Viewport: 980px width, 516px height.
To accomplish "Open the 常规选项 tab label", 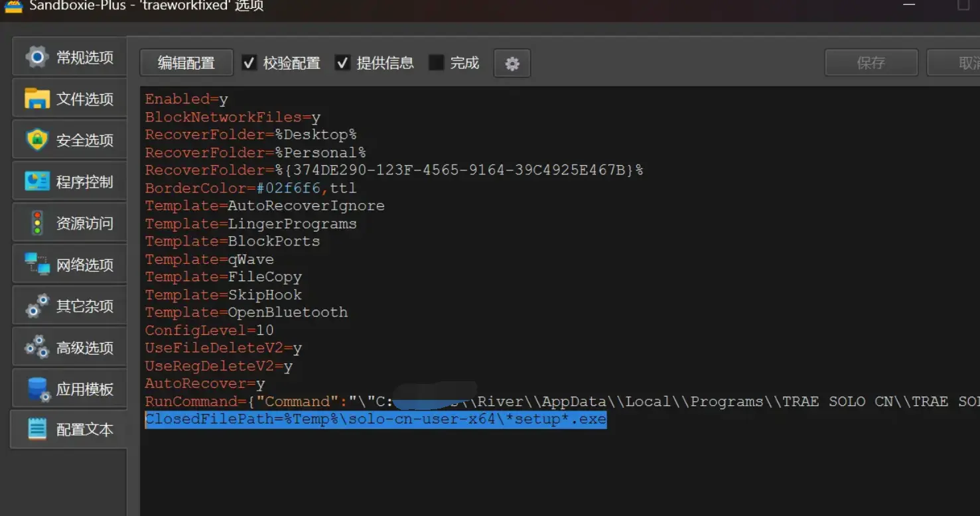I will coord(85,58).
